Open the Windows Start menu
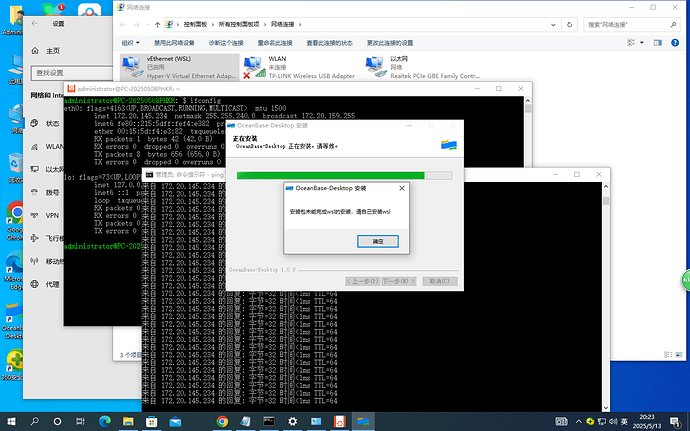690x431 pixels. click(x=11, y=422)
